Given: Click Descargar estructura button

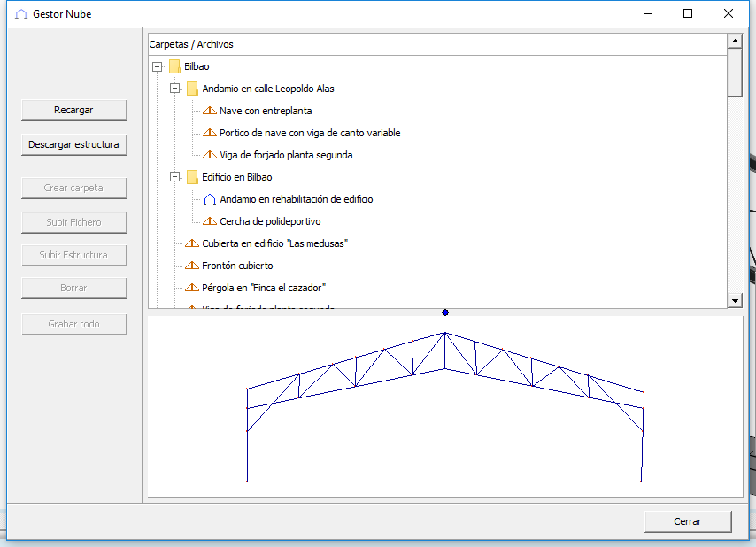Looking at the screenshot, I should click(73, 144).
